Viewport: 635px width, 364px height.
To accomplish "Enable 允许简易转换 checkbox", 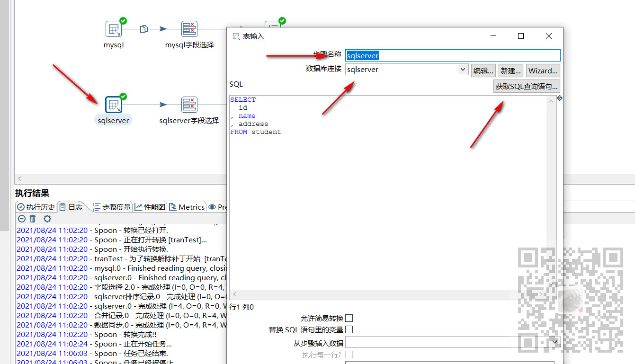I will [x=349, y=318].
